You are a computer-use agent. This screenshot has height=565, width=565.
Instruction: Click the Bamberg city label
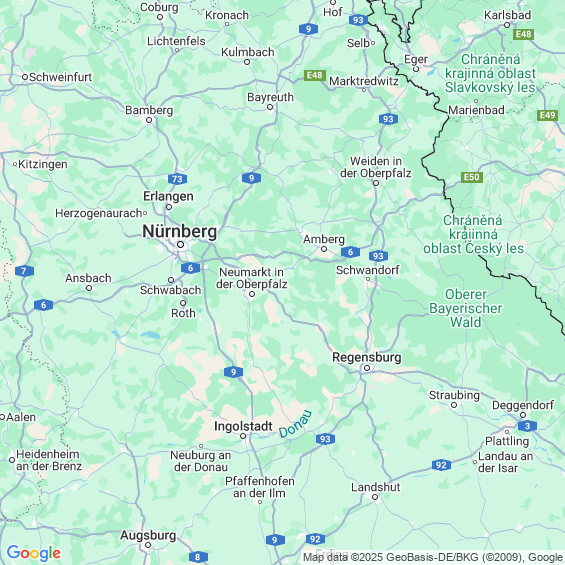click(x=149, y=110)
